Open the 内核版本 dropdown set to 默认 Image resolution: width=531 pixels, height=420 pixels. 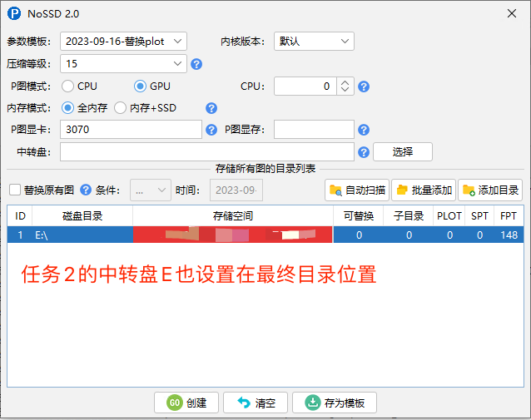coord(314,42)
